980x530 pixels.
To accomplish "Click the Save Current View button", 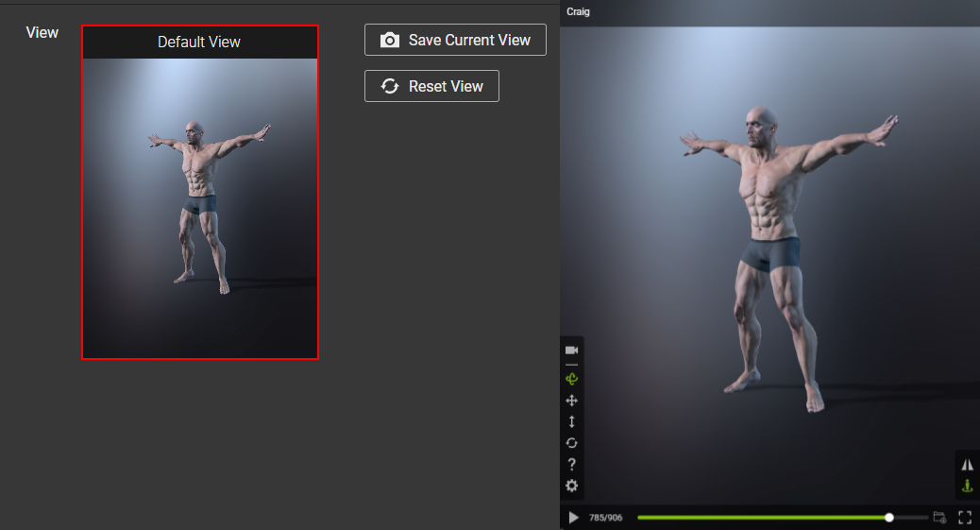I will pos(455,40).
